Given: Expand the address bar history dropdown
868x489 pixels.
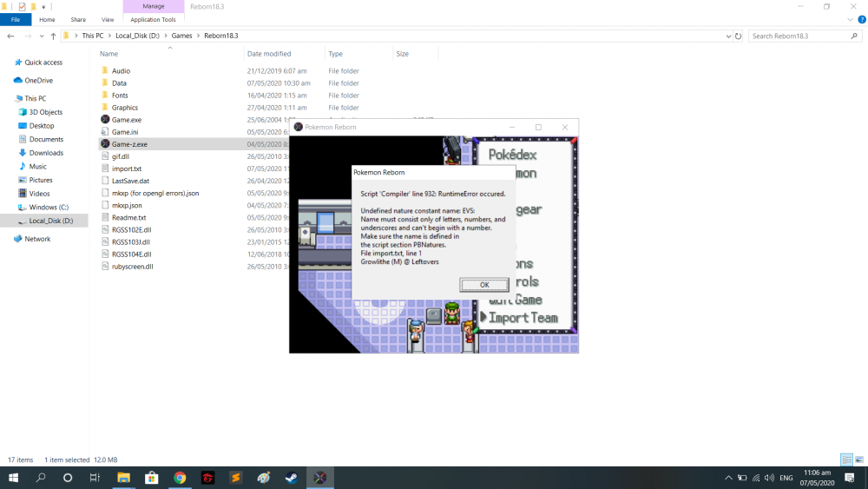Looking at the screenshot, I should coord(728,36).
